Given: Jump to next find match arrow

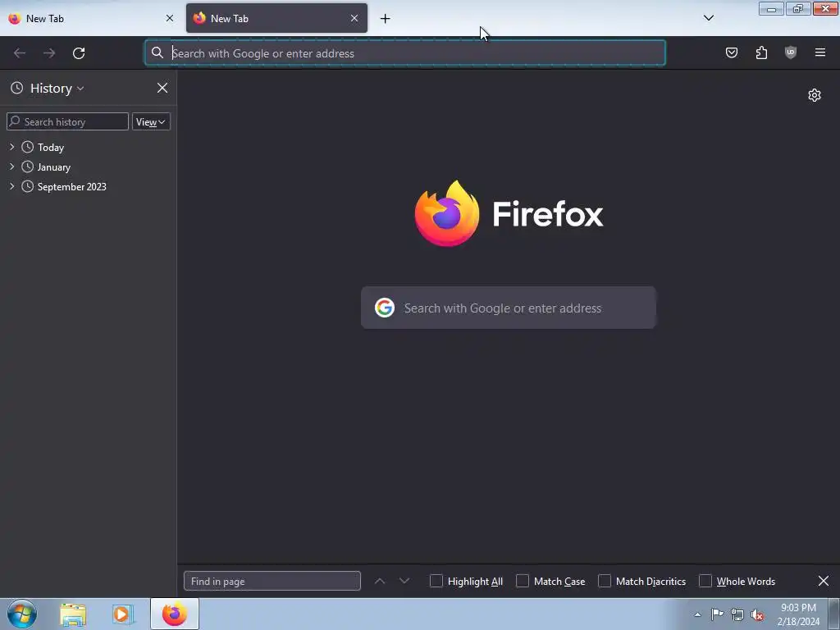Looking at the screenshot, I should (404, 581).
